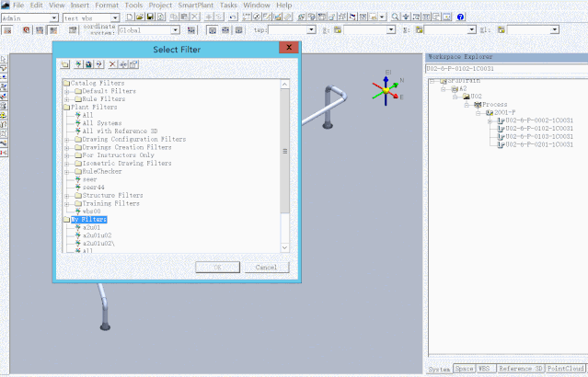The height and width of the screenshot is (377, 588).
Task: Click the filter list scroll-down arrow
Action: [284, 247]
